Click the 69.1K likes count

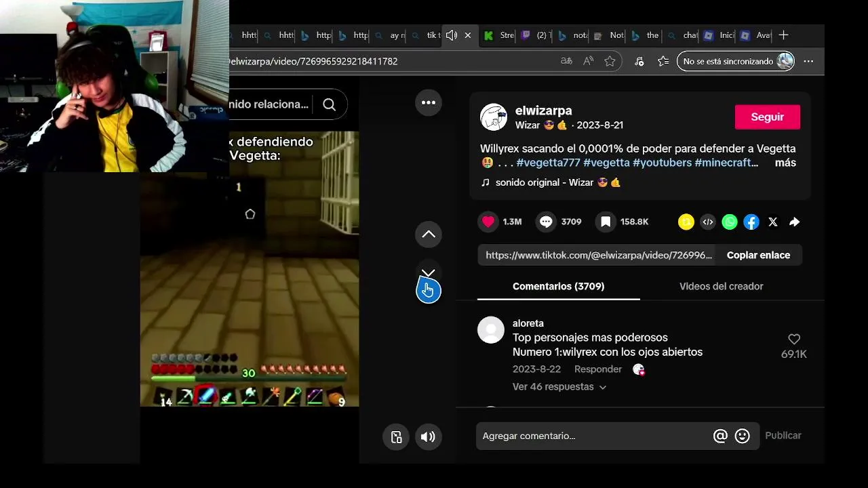point(794,354)
